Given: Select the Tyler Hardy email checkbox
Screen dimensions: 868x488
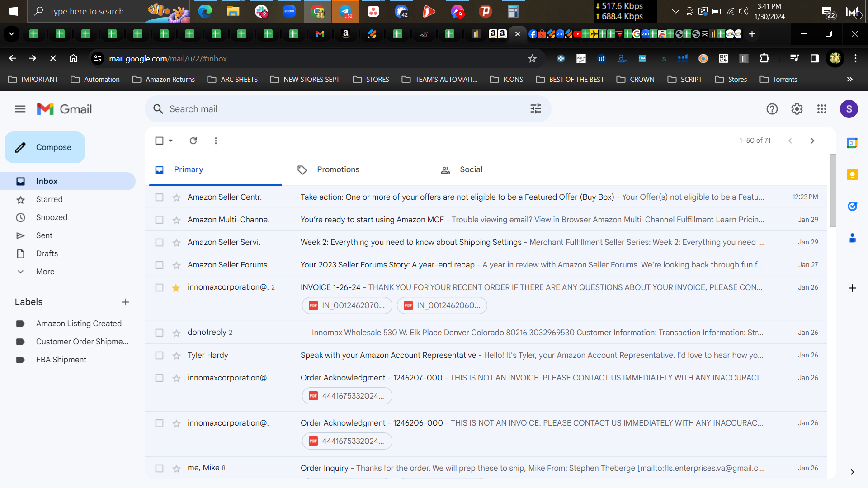Looking at the screenshot, I should tap(159, 355).
